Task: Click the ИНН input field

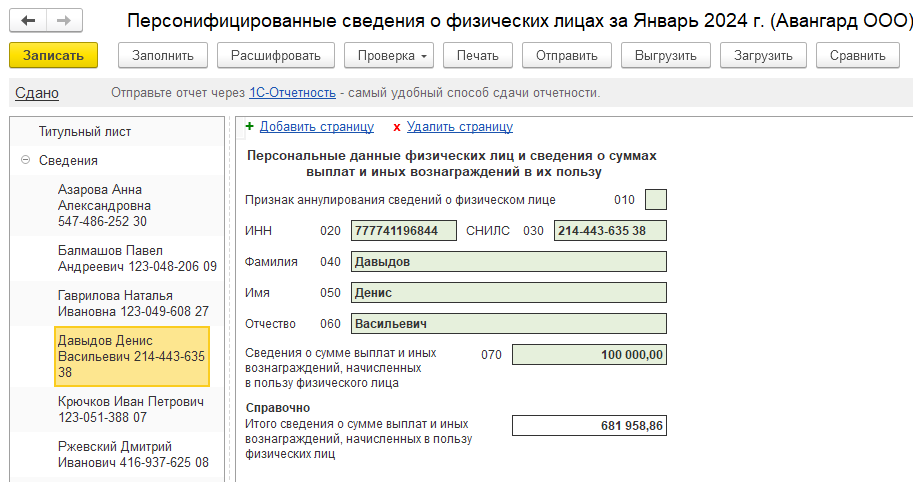Action: (x=404, y=231)
